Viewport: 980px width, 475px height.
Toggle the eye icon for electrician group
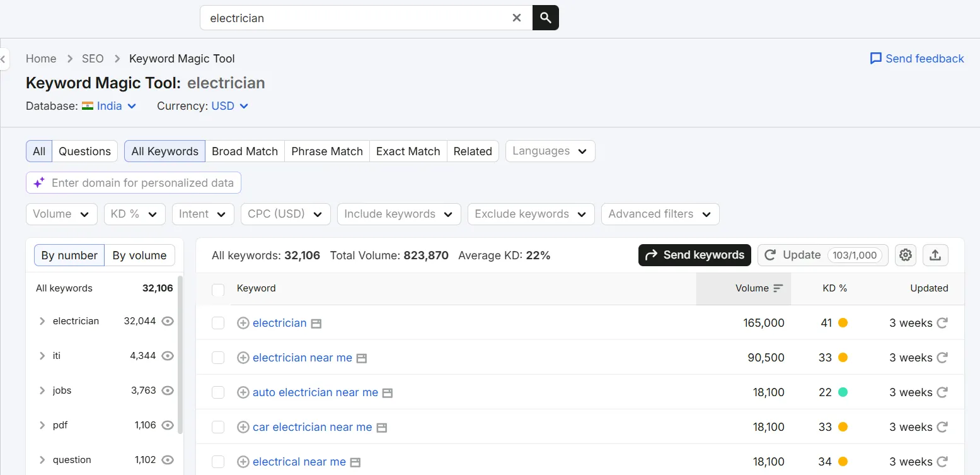(168, 321)
